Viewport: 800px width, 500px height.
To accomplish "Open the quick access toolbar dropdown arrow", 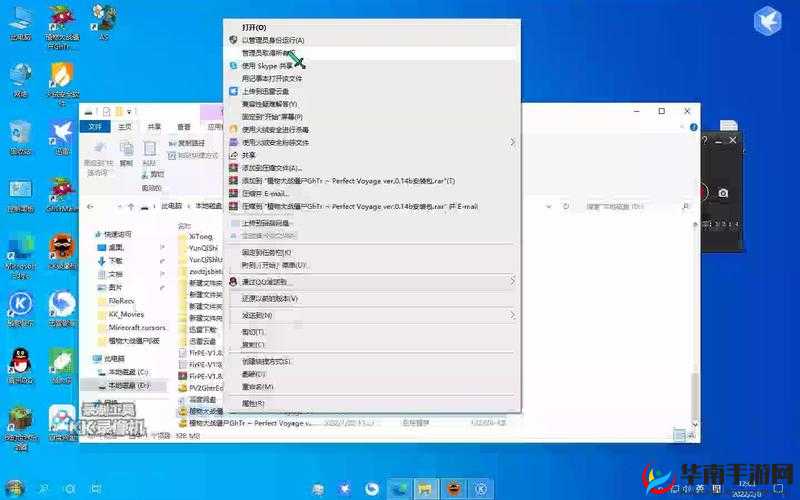I will click(130, 112).
